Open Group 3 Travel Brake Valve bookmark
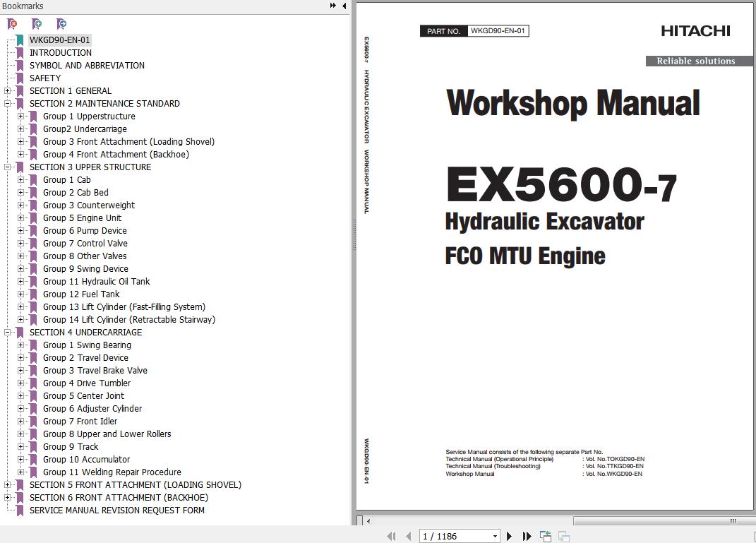 tap(95, 371)
